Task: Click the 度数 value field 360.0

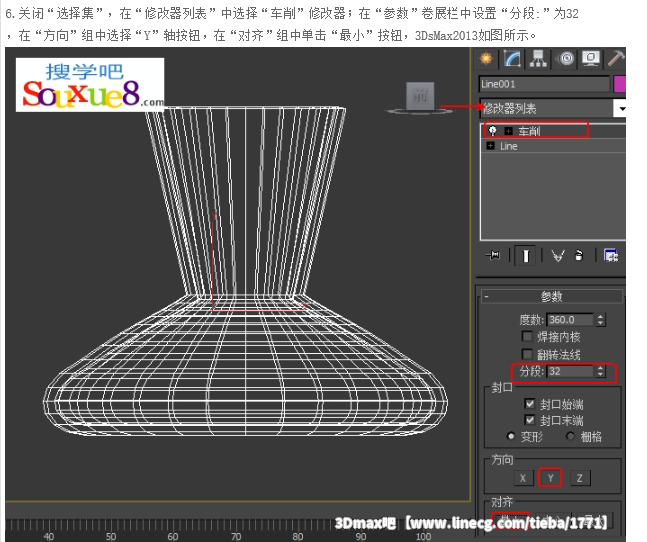Action: [570, 320]
